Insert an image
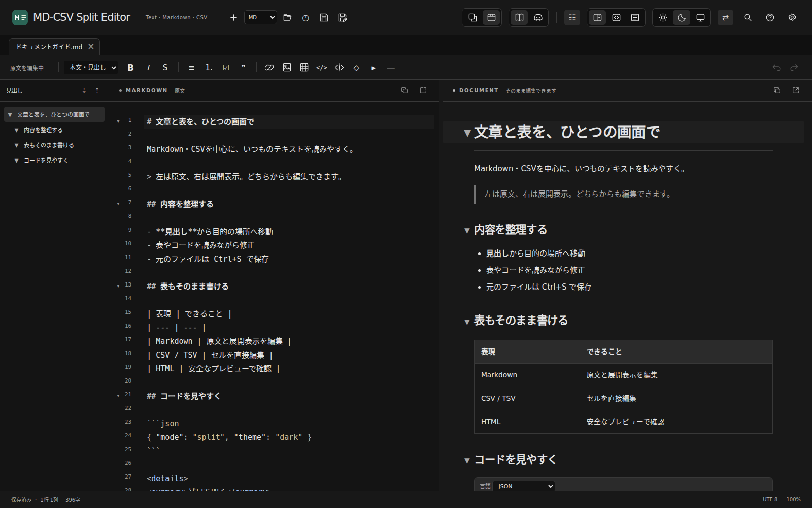This screenshot has height=508, width=812. pyautogui.click(x=287, y=67)
